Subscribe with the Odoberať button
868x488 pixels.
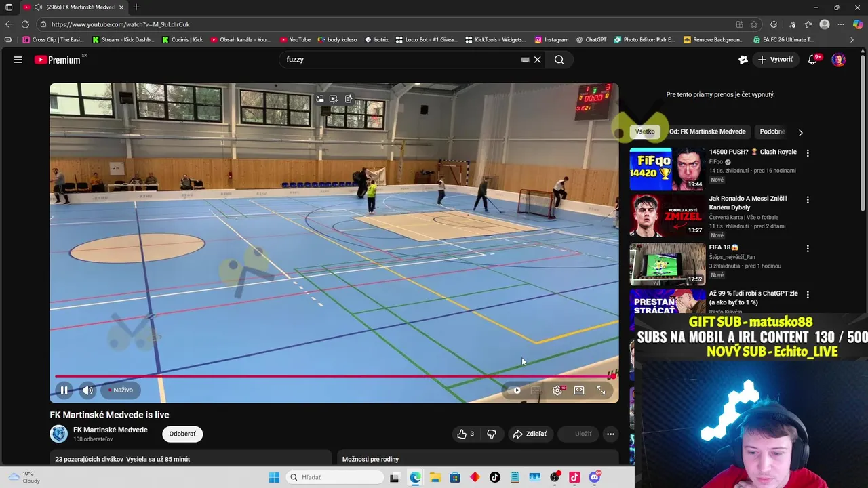(182, 434)
